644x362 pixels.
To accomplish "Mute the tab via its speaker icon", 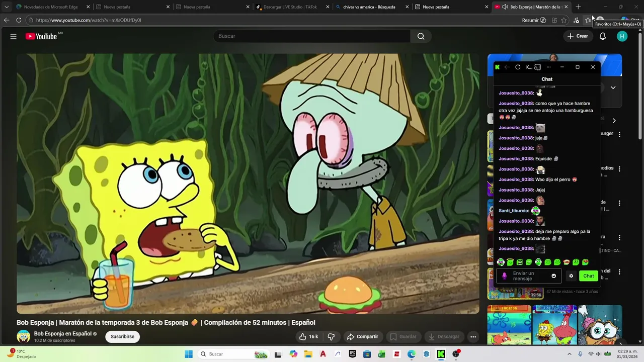I will click(x=505, y=7).
